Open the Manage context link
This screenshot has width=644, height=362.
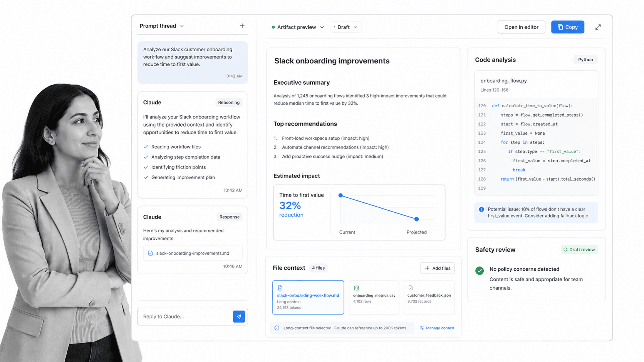pyautogui.click(x=437, y=328)
